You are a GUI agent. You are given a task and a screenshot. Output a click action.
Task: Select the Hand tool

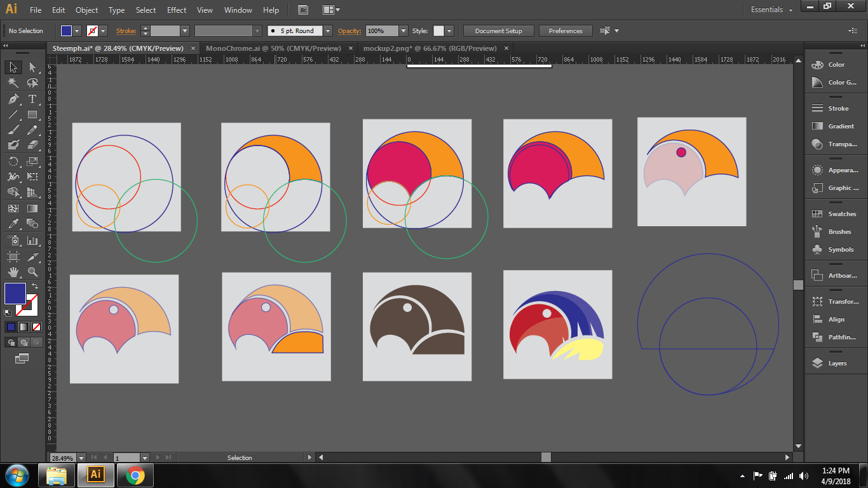(13, 272)
